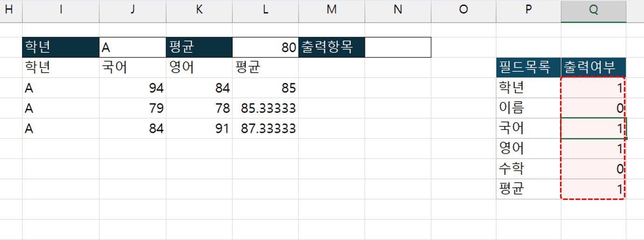Select column P header
Screen dimensions: 644x240
(528, 11)
